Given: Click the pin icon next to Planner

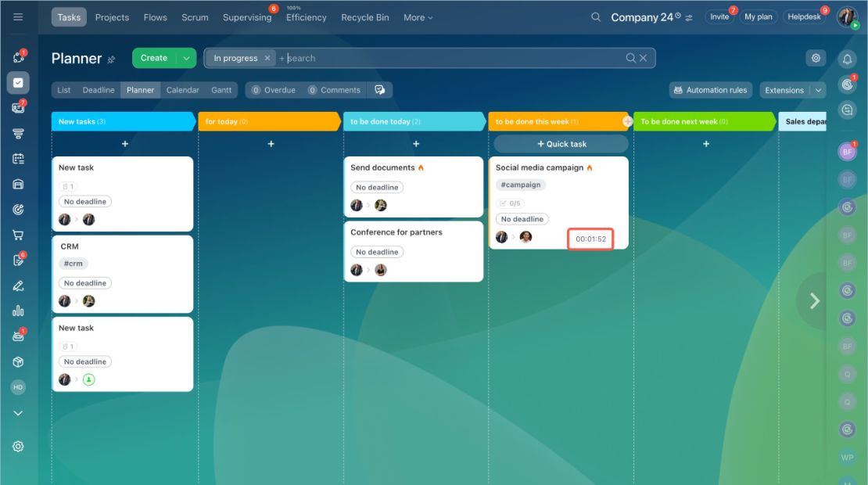Looking at the screenshot, I should (x=111, y=59).
